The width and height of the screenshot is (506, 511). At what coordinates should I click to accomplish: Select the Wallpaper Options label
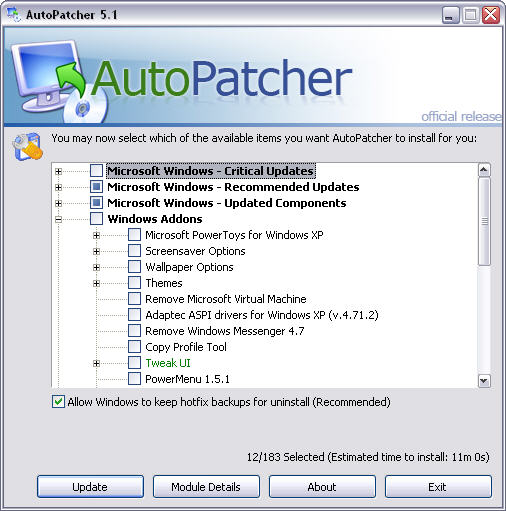(x=189, y=267)
